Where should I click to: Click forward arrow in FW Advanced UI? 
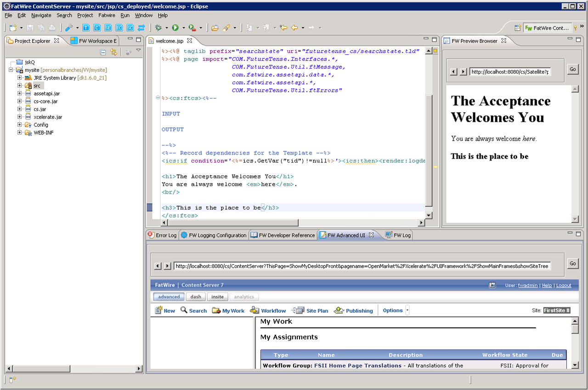coord(167,266)
